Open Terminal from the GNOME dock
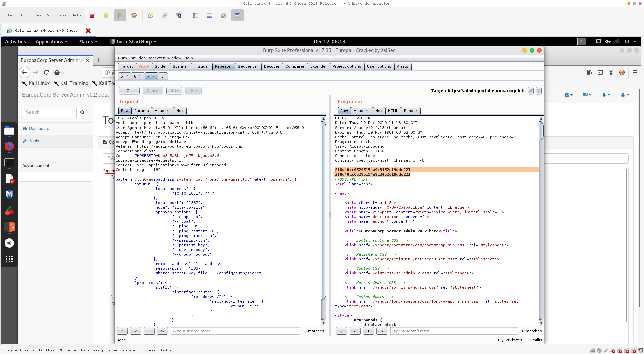This screenshot has height=354, width=644. pos(9,162)
